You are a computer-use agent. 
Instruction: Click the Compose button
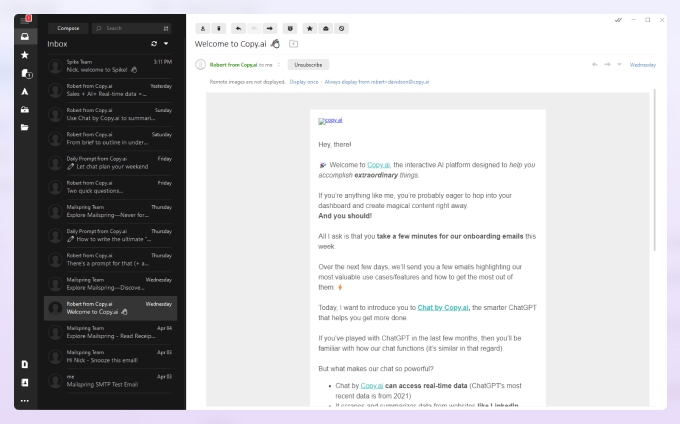click(x=68, y=28)
